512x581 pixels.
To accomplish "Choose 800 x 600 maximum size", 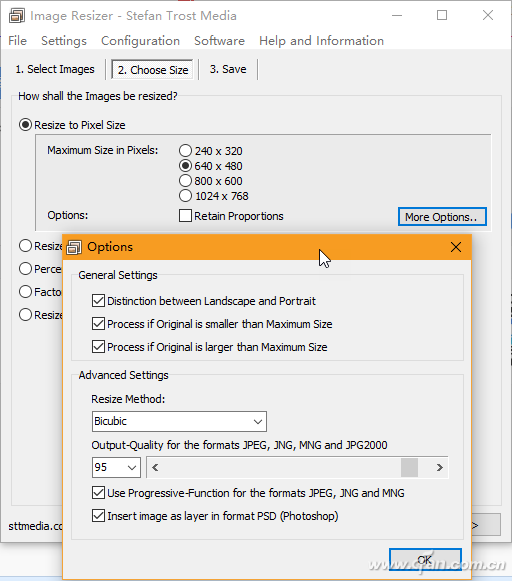I will pos(210,181).
